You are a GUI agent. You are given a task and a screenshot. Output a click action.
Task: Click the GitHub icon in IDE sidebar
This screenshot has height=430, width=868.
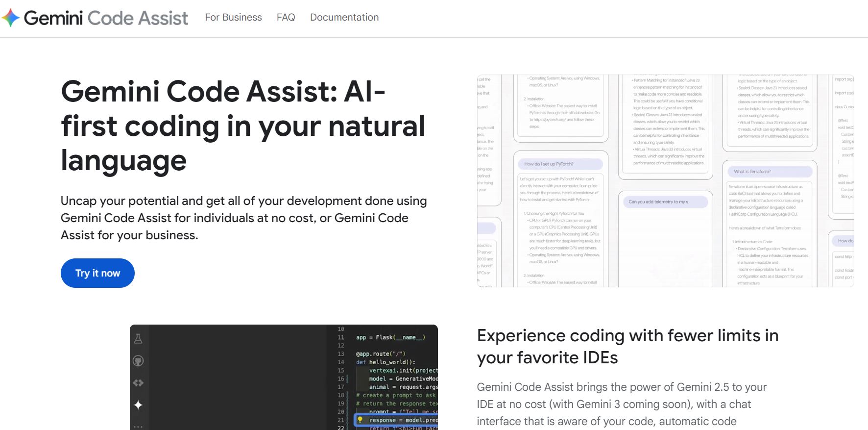[138, 361]
